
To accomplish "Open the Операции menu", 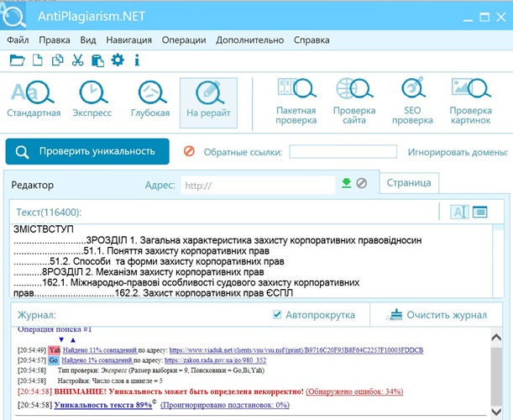I will (184, 40).
